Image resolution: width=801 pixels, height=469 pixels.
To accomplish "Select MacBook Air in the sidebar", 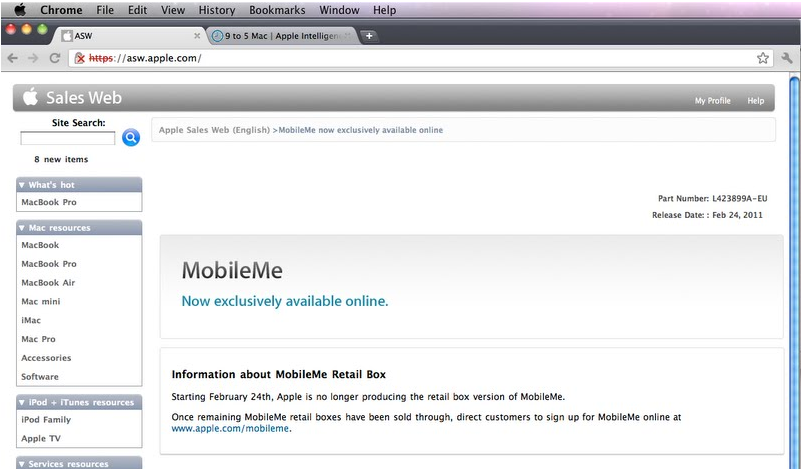I will point(48,283).
